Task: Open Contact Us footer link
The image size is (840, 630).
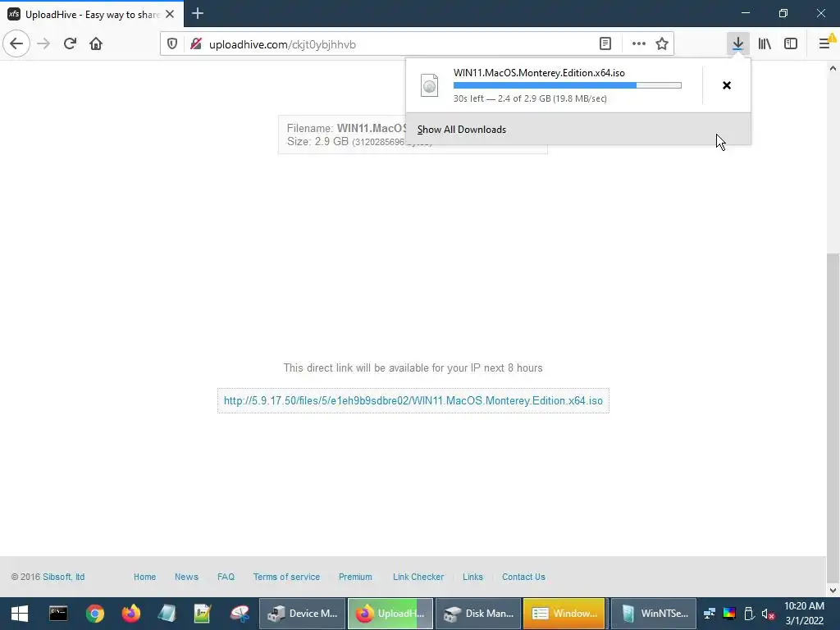Action: 523,577
